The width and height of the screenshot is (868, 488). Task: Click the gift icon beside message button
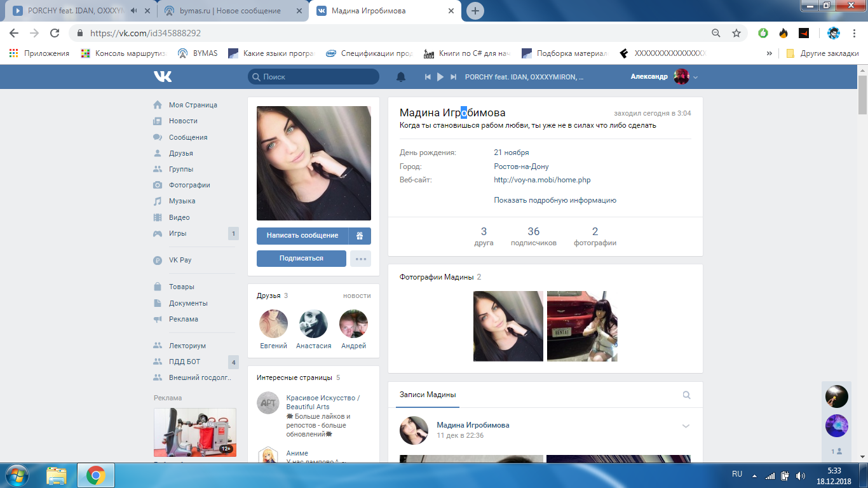point(360,236)
